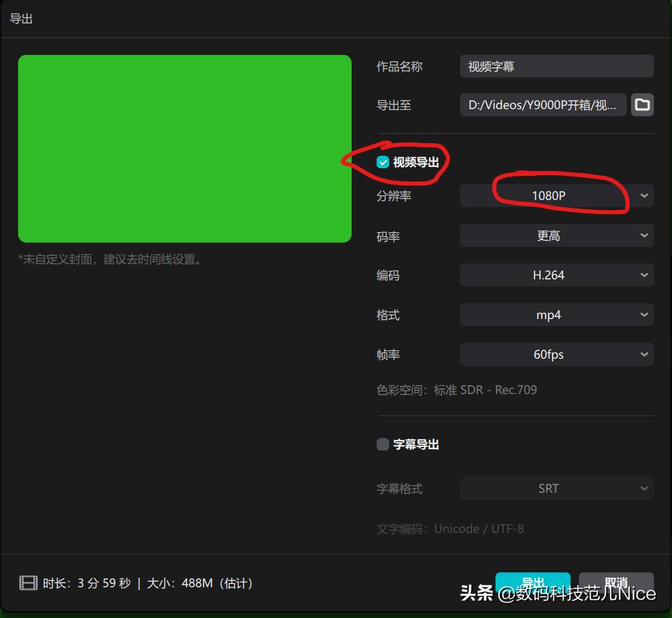Expand the chevron beside 1080P
Viewport: 672px width, 618px height.
coord(644,195)
